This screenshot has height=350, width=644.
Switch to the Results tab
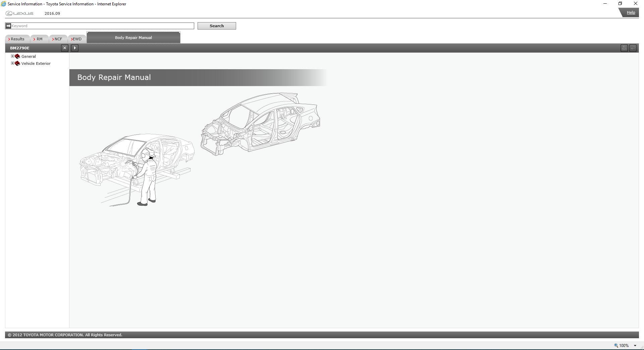coord(17,39)
